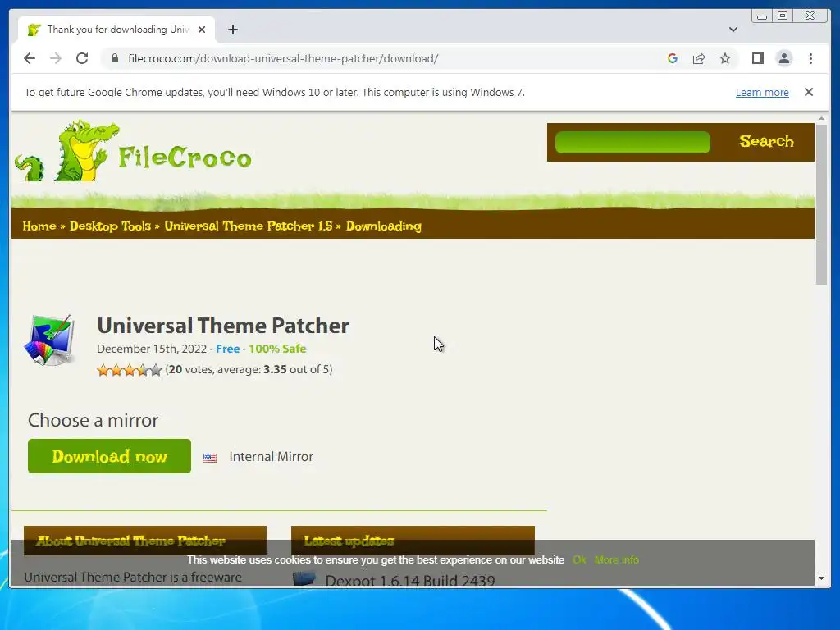This screenshot has height=630, width=840.
Task: Accept cookies with Ok
Action: point(579,559)
